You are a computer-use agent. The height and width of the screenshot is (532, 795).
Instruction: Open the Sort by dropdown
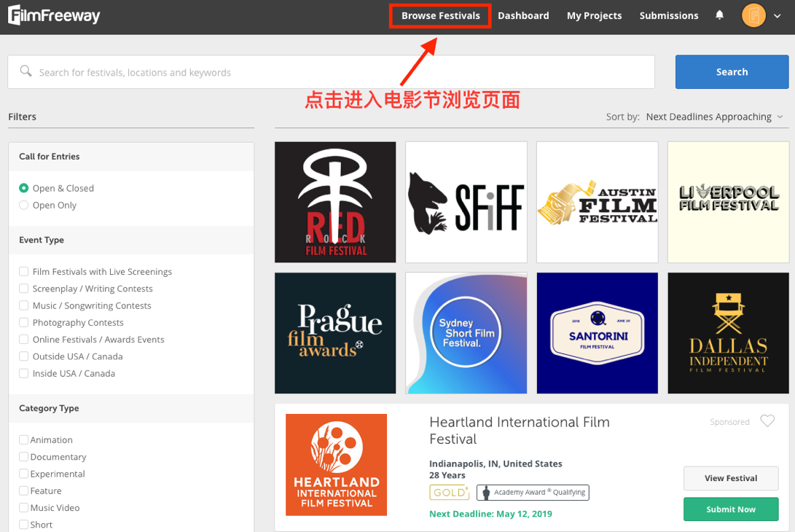coord(714,117)
